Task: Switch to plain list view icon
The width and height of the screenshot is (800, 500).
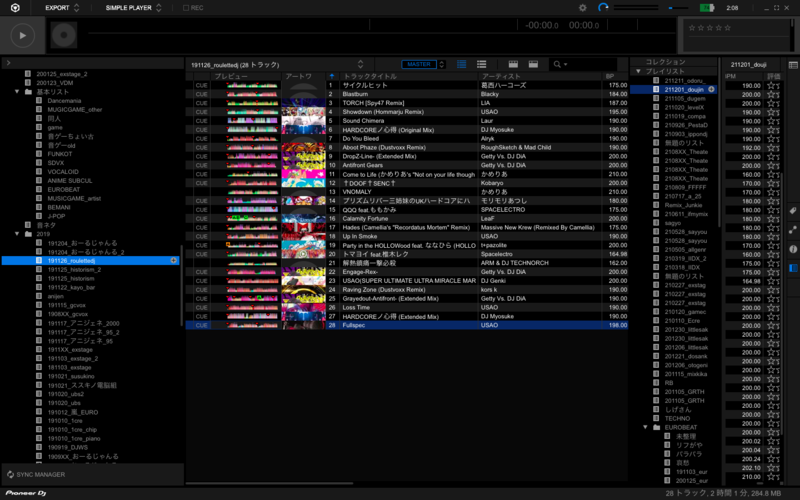Action: pyautogui.click(x=482, y=64)
